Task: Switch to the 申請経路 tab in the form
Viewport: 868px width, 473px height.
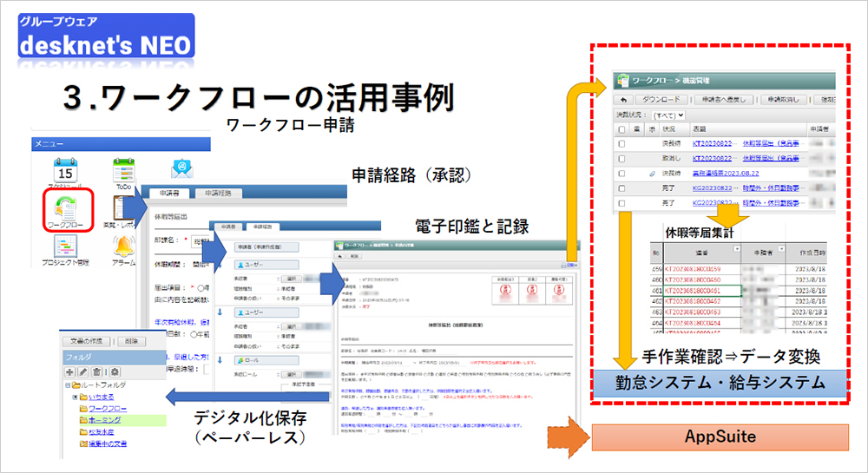Action: click(218, 193)
